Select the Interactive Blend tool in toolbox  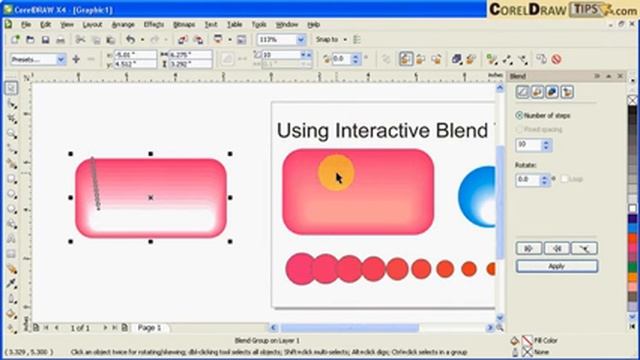[x=11, y=269]
